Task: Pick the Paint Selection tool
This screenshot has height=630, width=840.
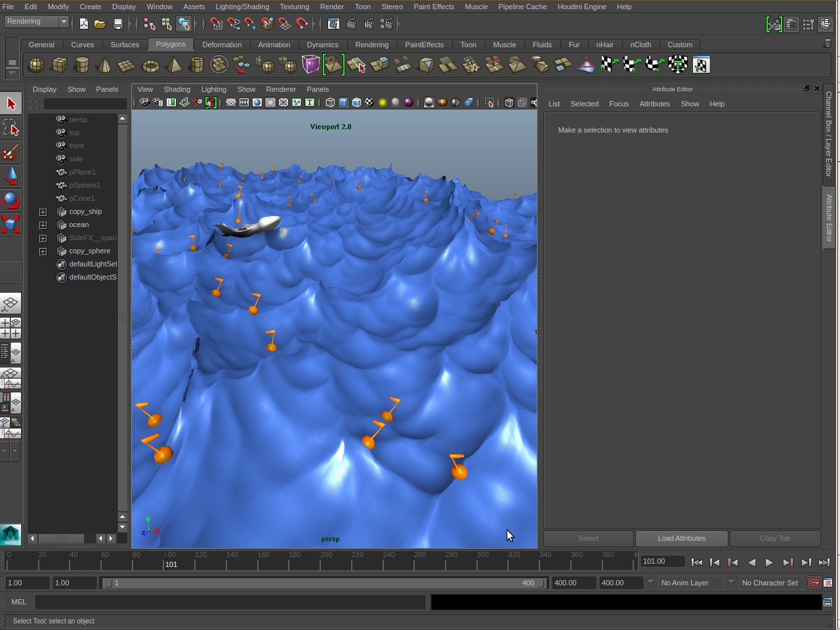Action: coord(10,153)
